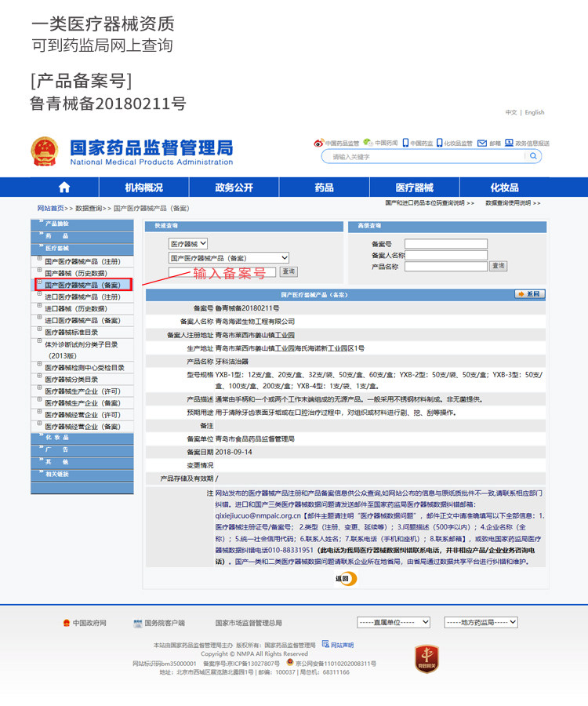Open the 化妆品监管 mobile icon link
Viewport: 588px width, 706px height.
(x=440, y=143)
